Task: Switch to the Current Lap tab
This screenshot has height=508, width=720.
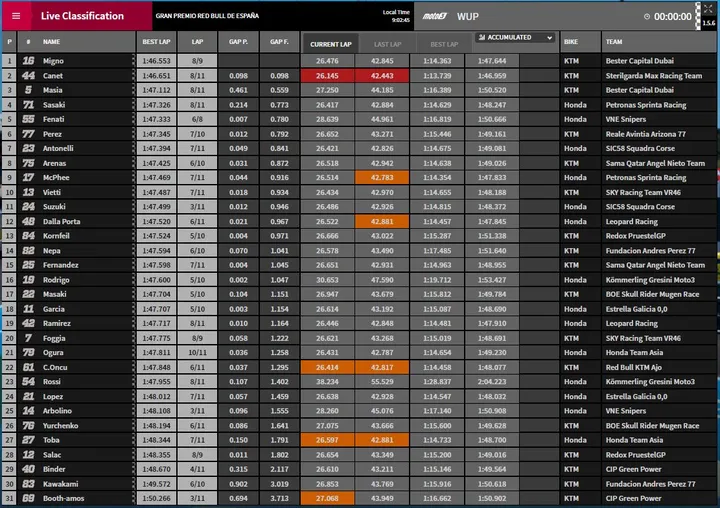Action: click(x=331, y=44)
